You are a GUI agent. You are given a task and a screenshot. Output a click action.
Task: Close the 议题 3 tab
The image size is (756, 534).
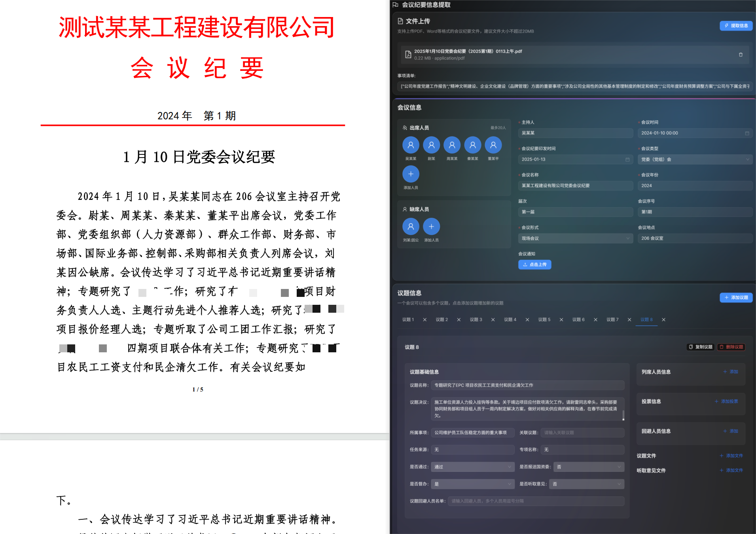(493, 320)
